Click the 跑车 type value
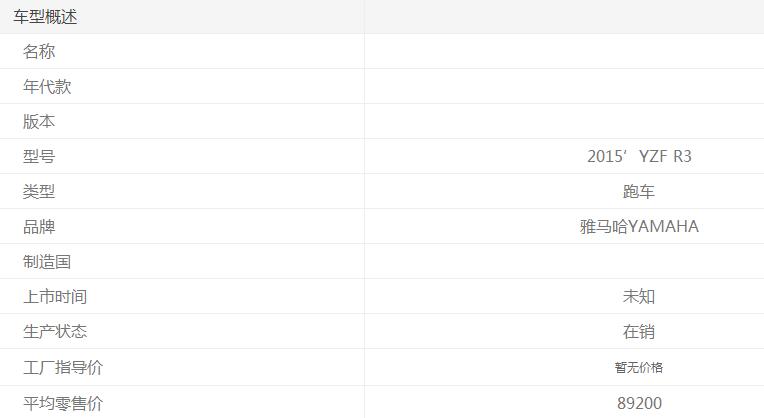 click(x=639, y=192)
